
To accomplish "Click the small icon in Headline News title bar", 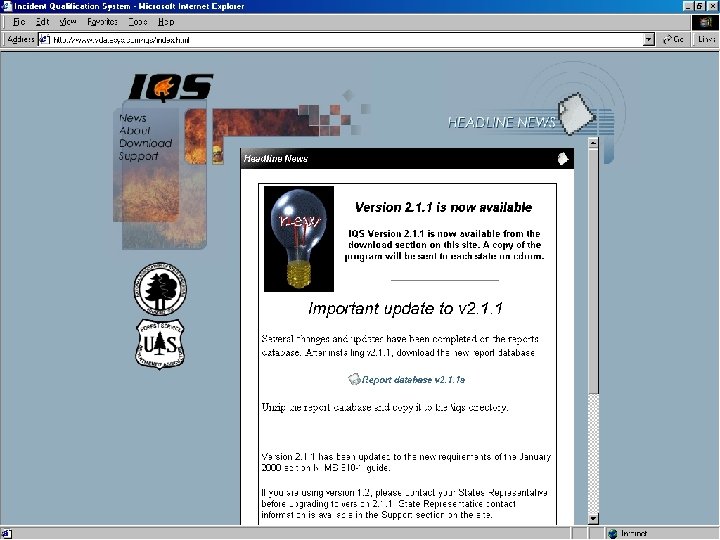I will pos(562,159).
